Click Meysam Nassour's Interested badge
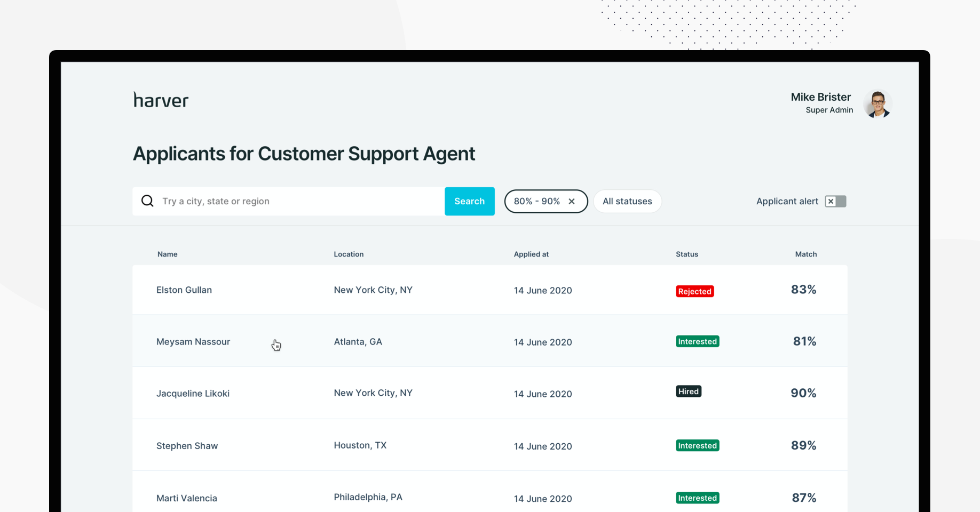Image resolution: width=980 pixels, height=512 pixels. [697, 341]
